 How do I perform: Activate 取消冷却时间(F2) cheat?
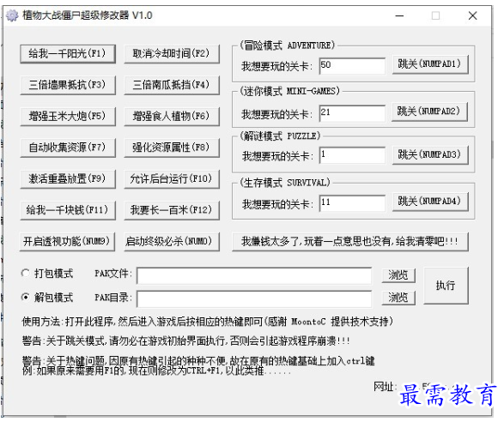coord(172,54)
